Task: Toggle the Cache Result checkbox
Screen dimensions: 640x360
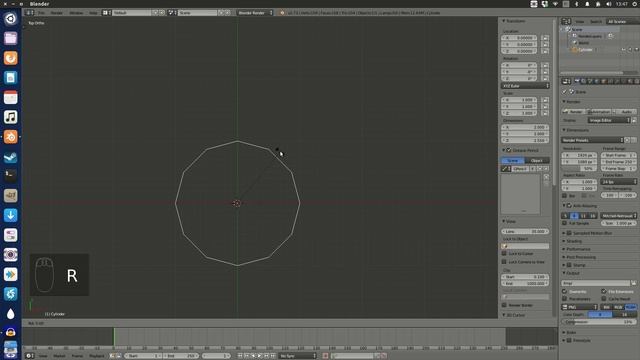Action: (604, 299)
